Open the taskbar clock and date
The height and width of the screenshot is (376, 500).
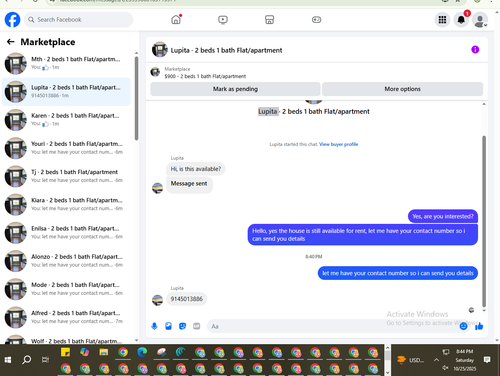465,360
